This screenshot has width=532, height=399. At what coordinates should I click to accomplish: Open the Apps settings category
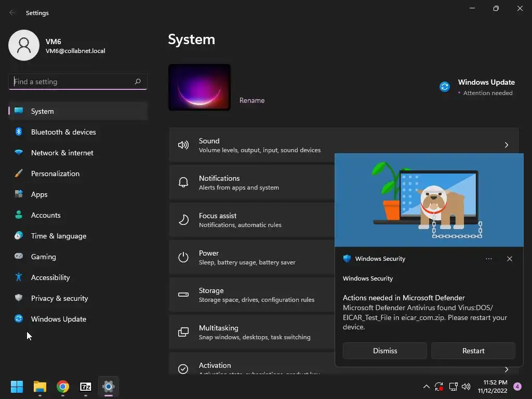click(78, 194)
